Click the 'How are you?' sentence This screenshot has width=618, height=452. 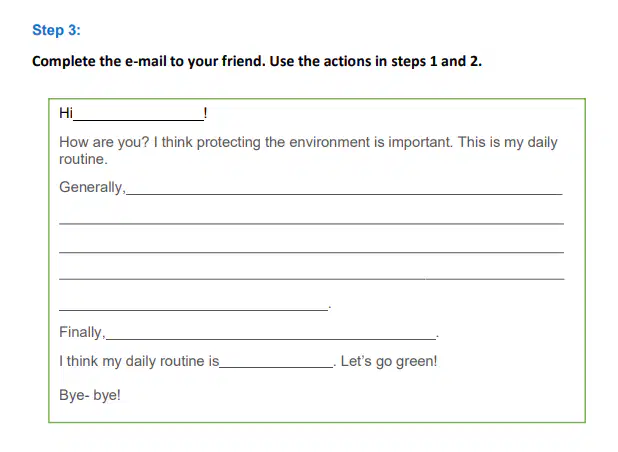tap(104, 142)
